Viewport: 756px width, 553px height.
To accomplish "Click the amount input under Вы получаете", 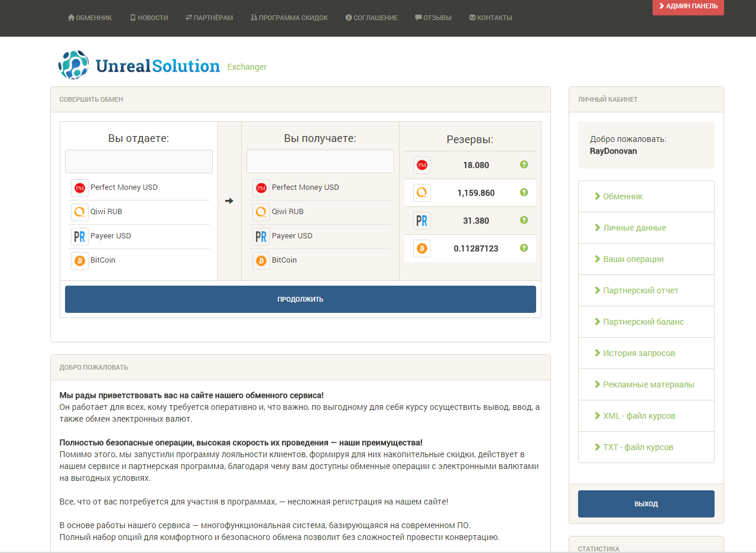I will 320,161.
